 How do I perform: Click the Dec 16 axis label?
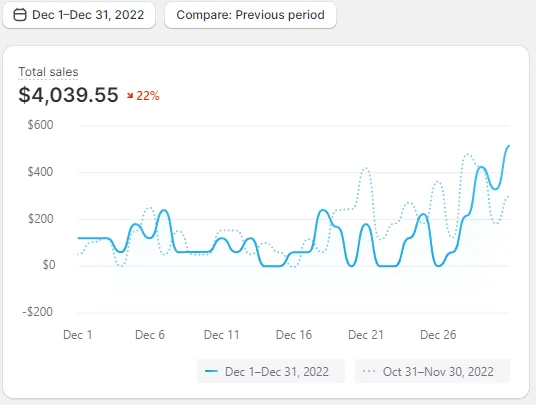tap(294, 335)
